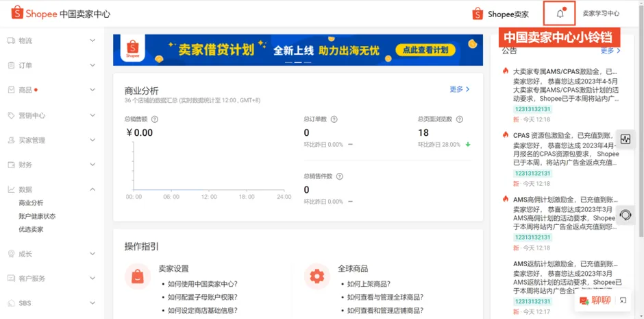Expand the 物流 menu chevron

point(92,40)
